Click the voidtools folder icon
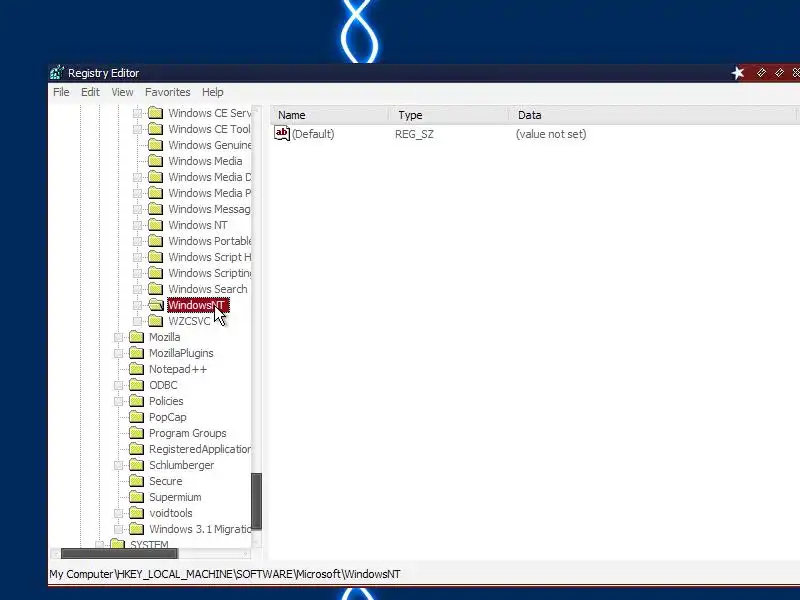 (136, 513)
